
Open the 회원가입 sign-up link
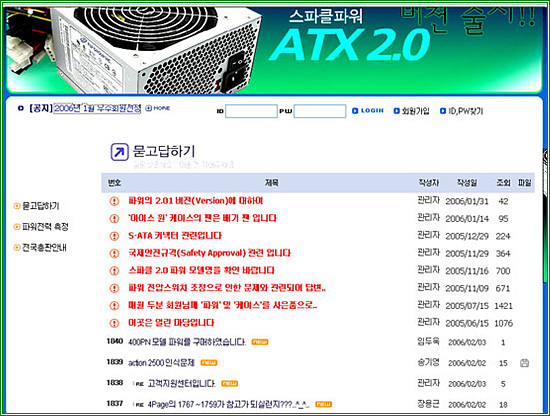coord(411,111)
